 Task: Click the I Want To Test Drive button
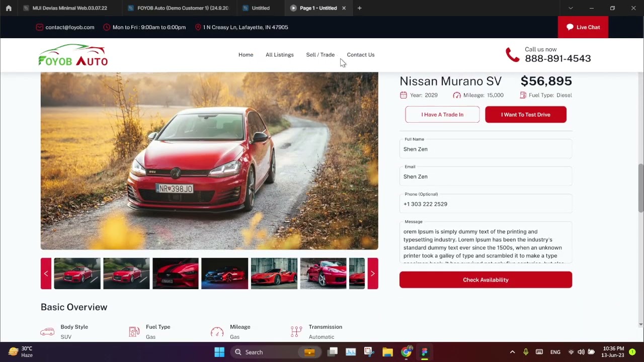click(x=526, y=115)
